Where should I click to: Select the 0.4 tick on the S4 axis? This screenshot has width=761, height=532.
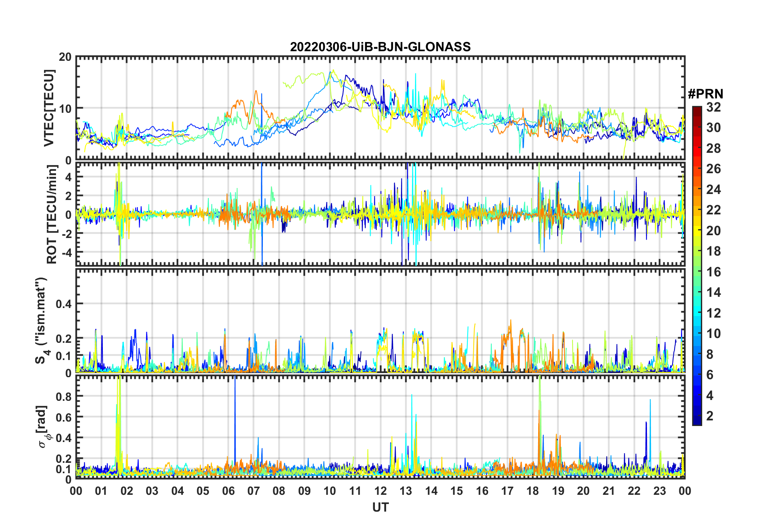tap(64, 304)
